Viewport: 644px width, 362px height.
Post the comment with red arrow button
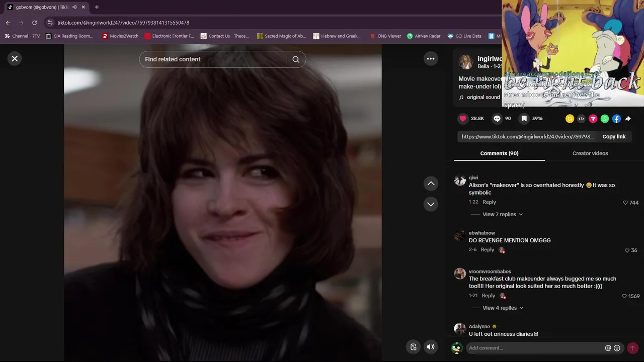pyautogui.click(x=632, y=348)
